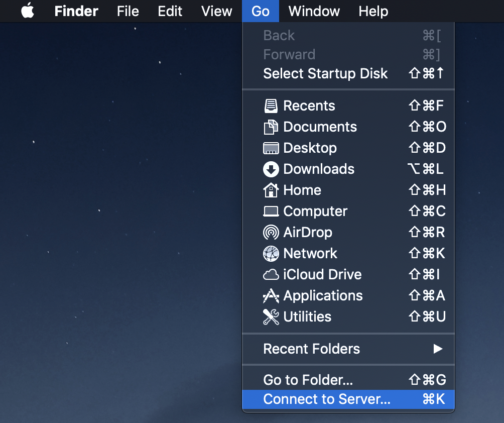Choose Documents text in Go menu
Screen dimensions: 504x423
click(320, 127)
